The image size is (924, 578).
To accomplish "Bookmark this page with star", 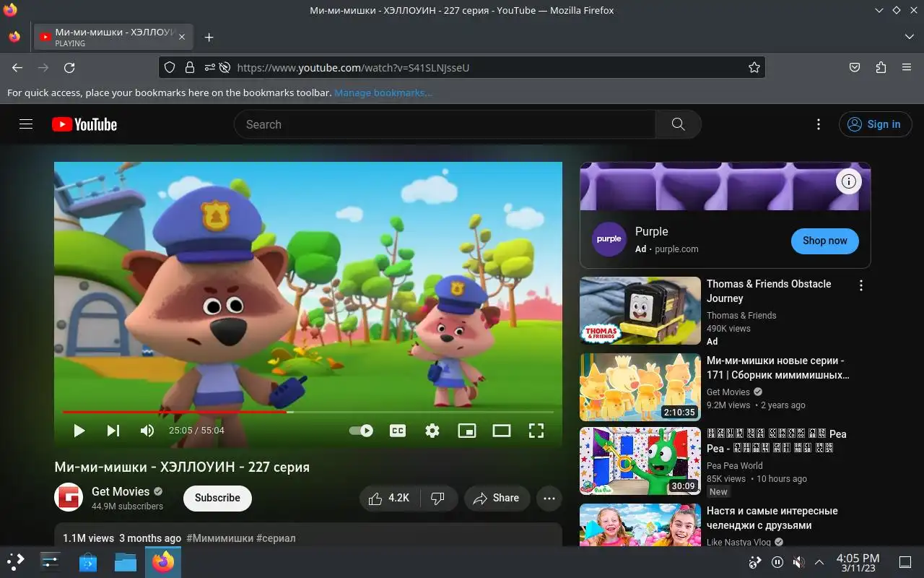I will click(x=754, y=67).
